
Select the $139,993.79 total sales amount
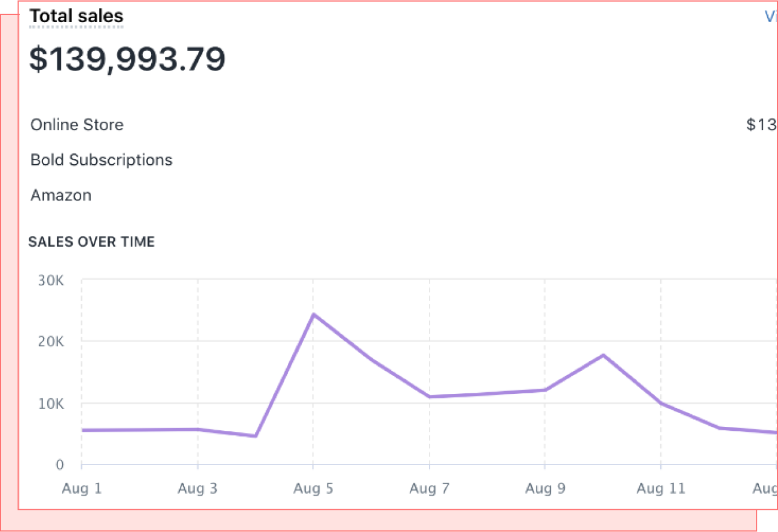pyautogui.click(x=127, y=59)
